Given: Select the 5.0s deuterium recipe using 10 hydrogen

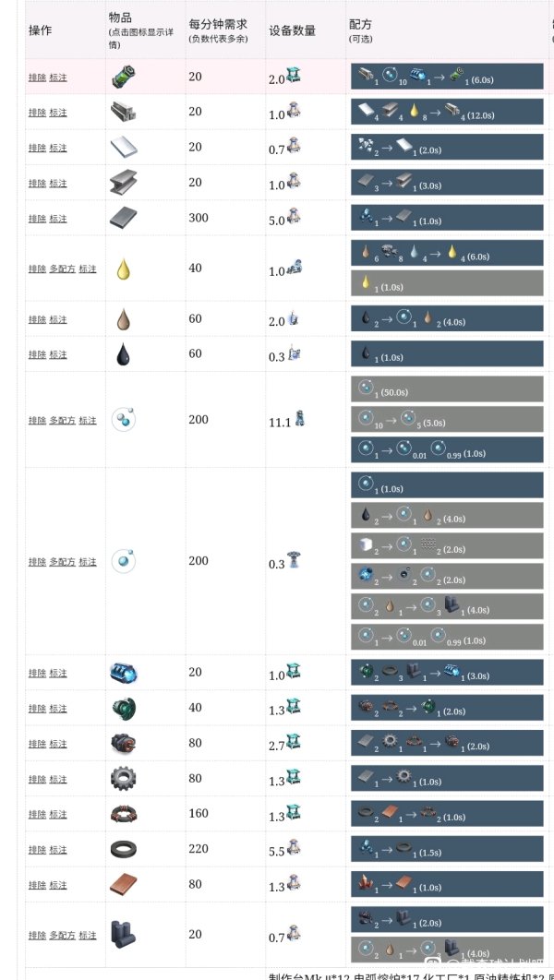Looking at the screenshot, I should [x=447, y=420].
